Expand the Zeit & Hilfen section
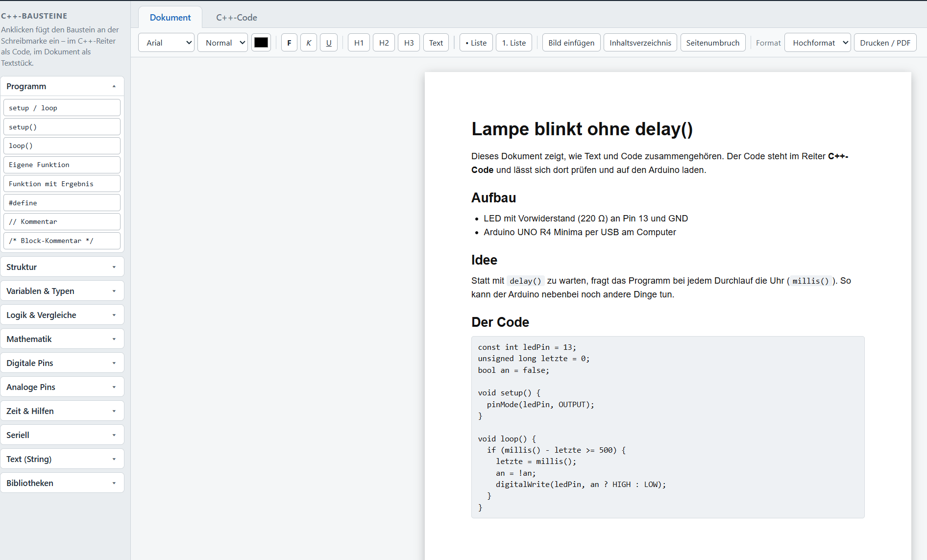The height and width of the screenshot is (560, 927). click(x=62, y=411)
